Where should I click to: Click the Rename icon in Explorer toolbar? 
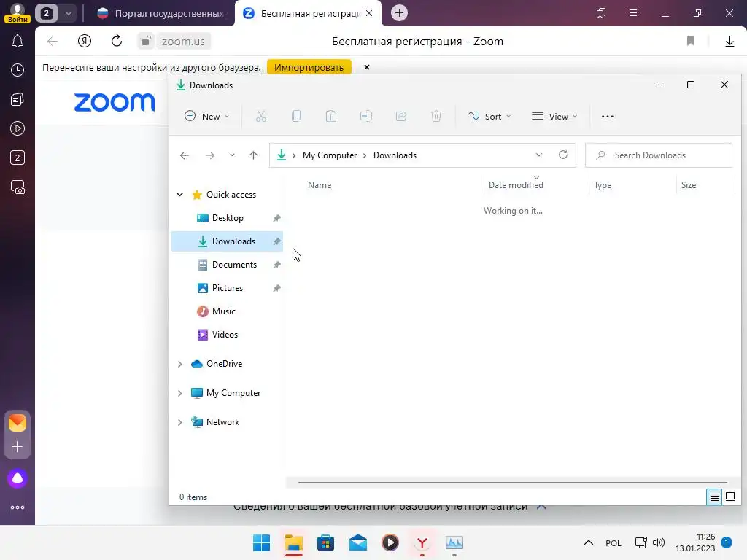pos(366,116)
